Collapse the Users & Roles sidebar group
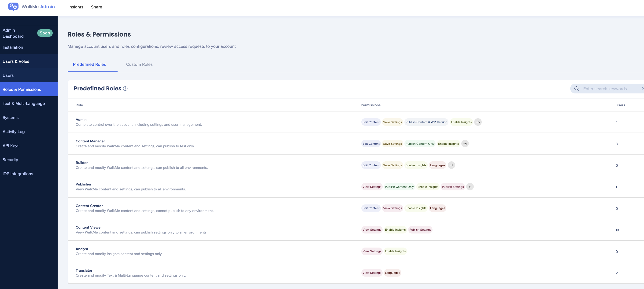This screenshot has width=644, height=289. coord(16,62)
